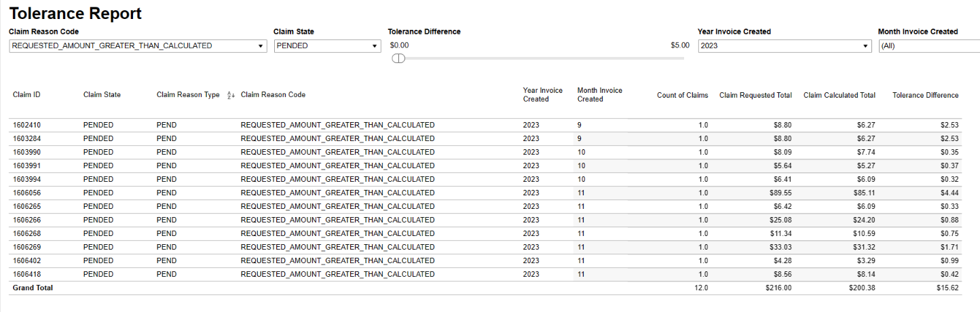Viewport: 980px width, 312px height.
Task: Click the Claim Calculated Total column header
Action: (839, 96)
